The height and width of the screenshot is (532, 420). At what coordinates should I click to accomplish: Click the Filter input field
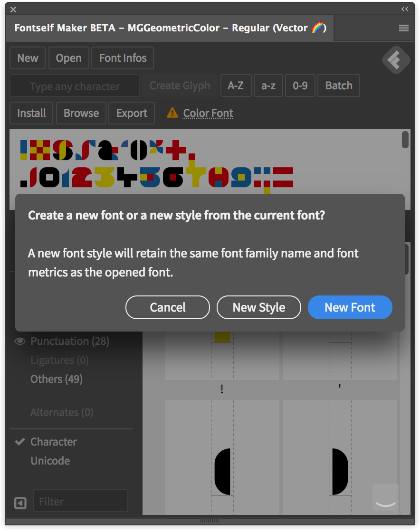pos(81,501)
